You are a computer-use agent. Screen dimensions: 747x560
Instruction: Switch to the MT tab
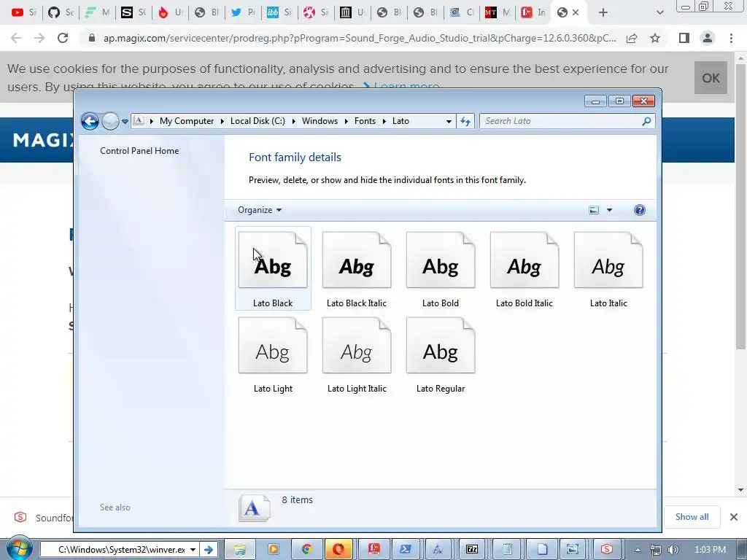tap(497, 12)
